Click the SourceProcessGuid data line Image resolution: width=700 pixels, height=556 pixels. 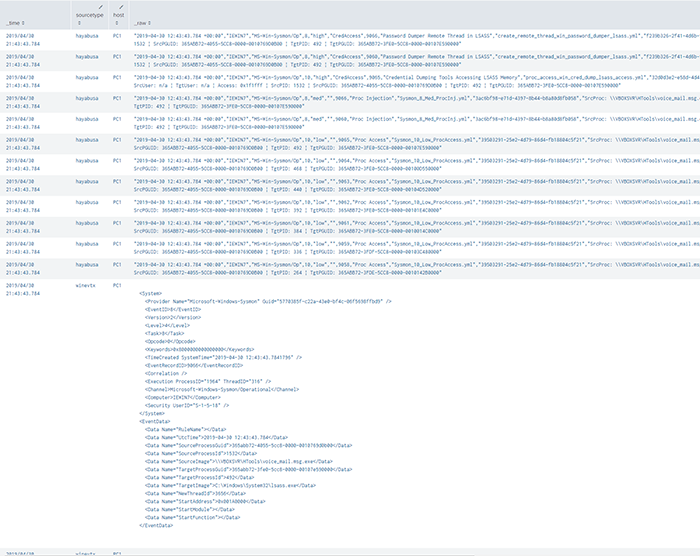[x=249, y=446]
